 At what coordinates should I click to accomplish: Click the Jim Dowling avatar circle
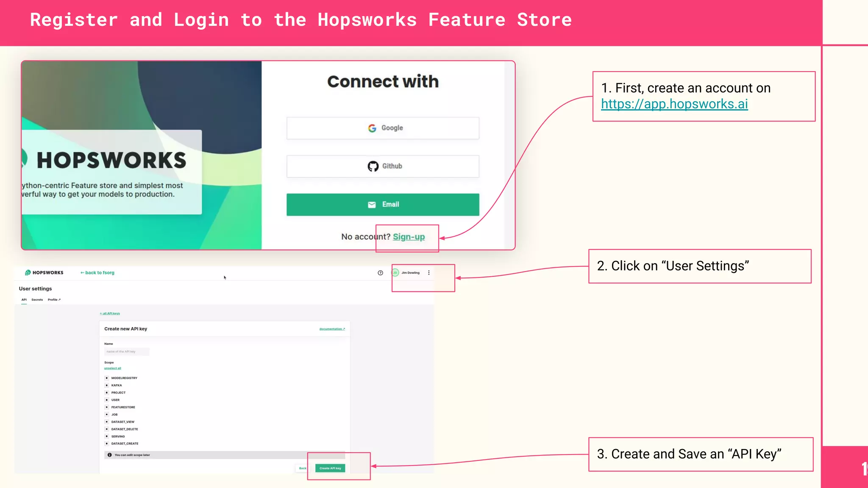point(395,273)
